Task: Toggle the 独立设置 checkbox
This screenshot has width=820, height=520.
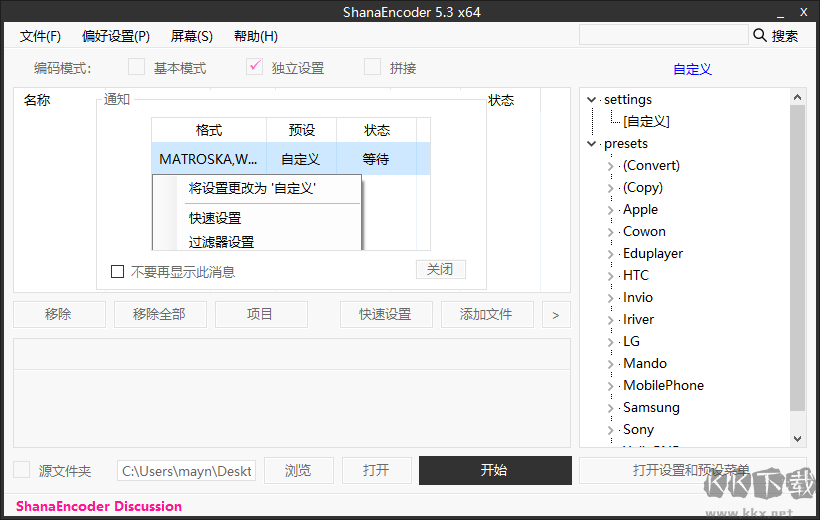Action: pyautogui.click(x=255, y=67)
